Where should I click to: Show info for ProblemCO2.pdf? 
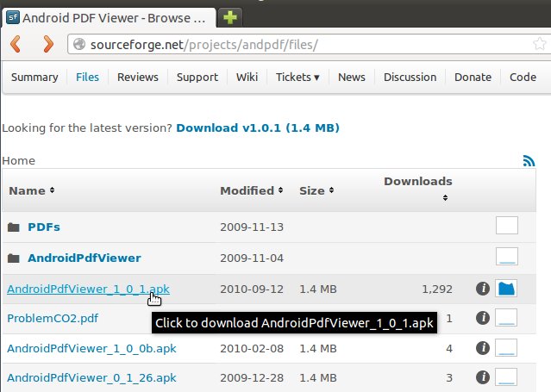click(x=483, y=318)
